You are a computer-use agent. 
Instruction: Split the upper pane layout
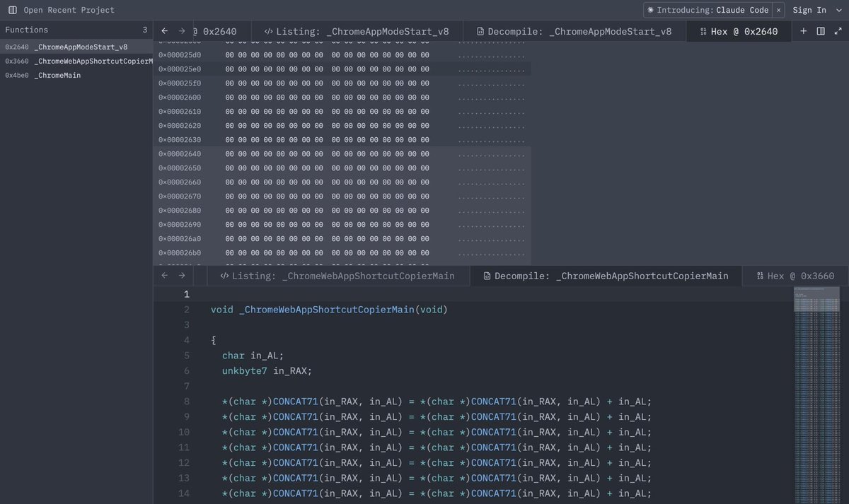coord(821,31)
